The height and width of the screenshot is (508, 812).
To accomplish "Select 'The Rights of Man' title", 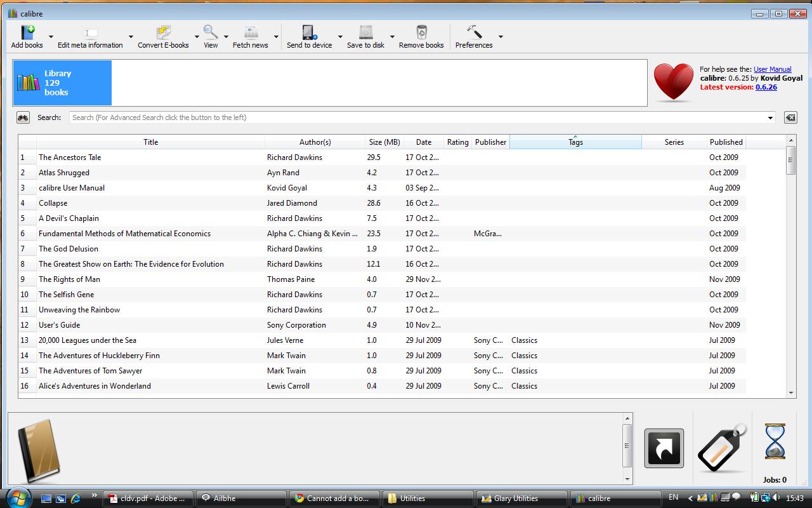I will tap(69, 279).
